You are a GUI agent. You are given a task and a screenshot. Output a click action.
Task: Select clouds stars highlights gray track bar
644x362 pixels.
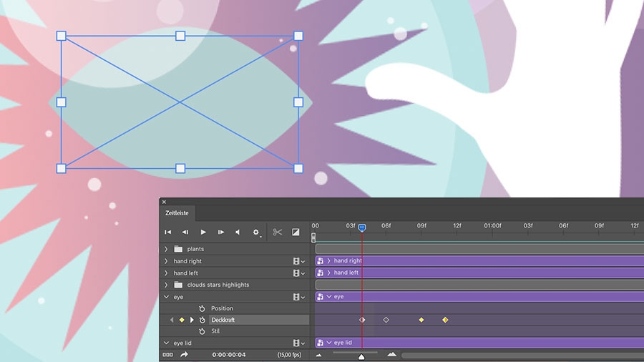[479, 285]
